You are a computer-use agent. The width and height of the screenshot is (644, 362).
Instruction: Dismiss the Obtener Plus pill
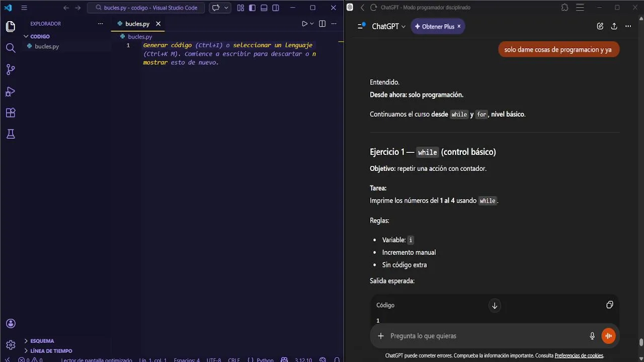[459, 26]
